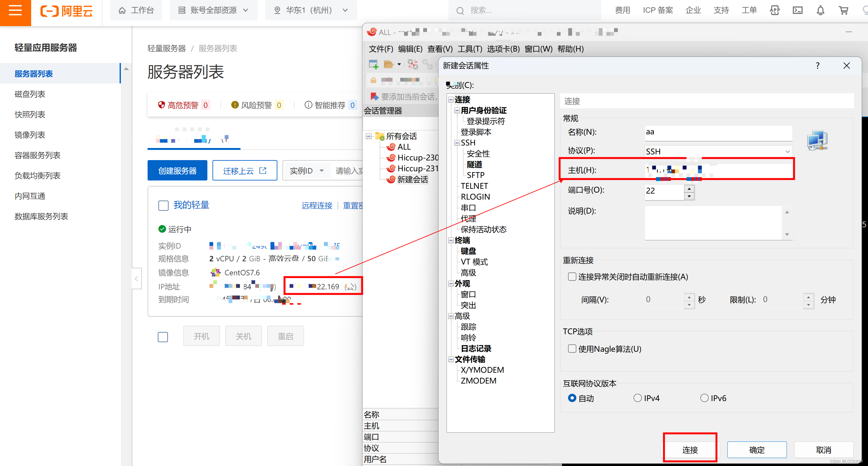Open the notification bell icon

click(820, 11)
